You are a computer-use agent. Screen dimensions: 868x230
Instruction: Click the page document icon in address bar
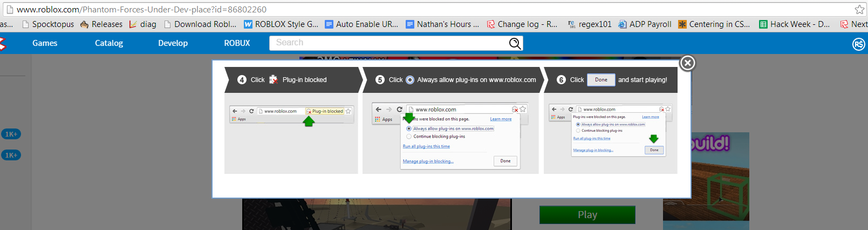[x=9, y=9]
